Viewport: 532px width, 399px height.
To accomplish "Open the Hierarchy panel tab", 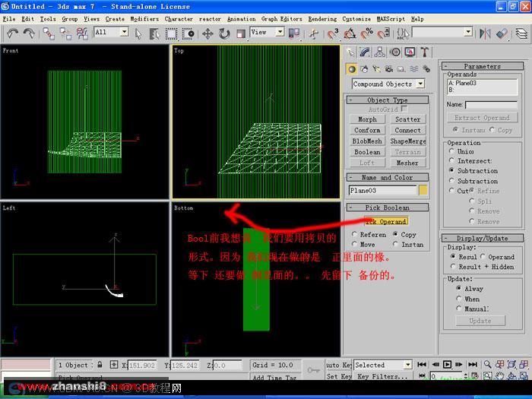I will 380,52.
